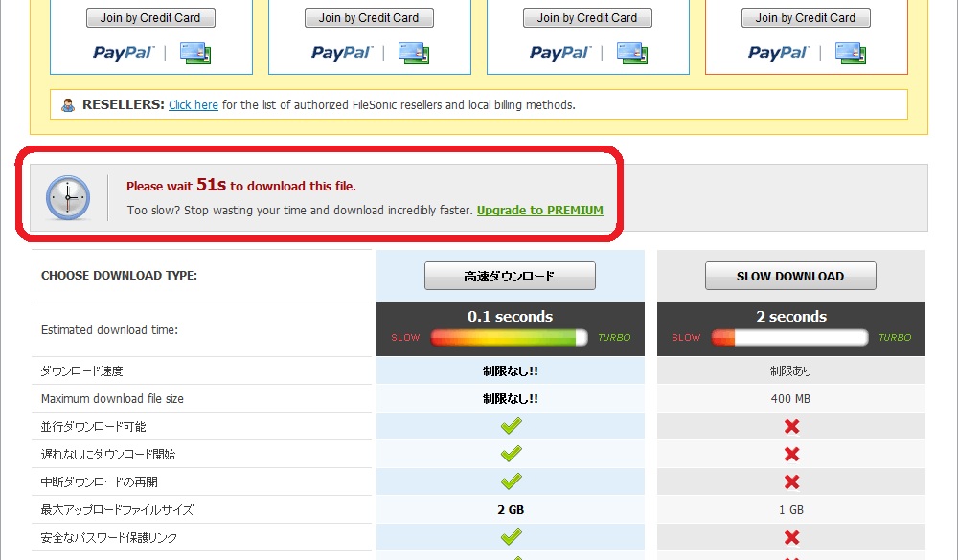Click the '1 GB' value
This screenshot has height=560, width=958.
(791, 510)
